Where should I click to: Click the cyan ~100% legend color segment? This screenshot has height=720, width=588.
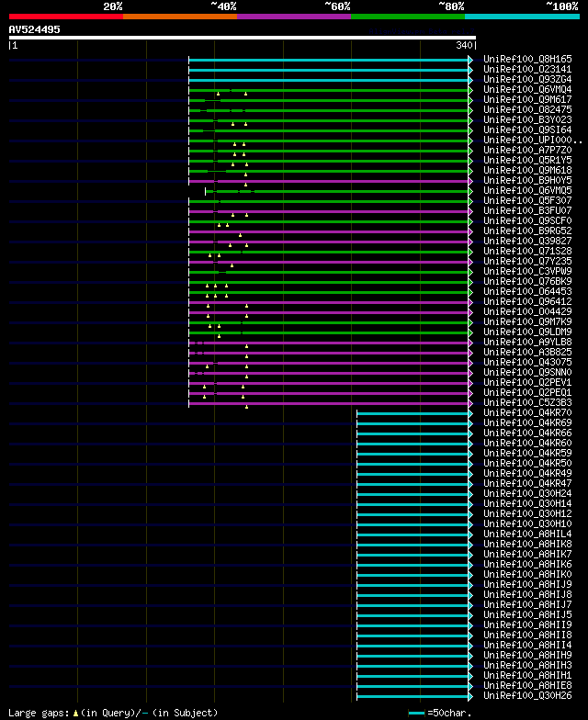pos(522,17)
